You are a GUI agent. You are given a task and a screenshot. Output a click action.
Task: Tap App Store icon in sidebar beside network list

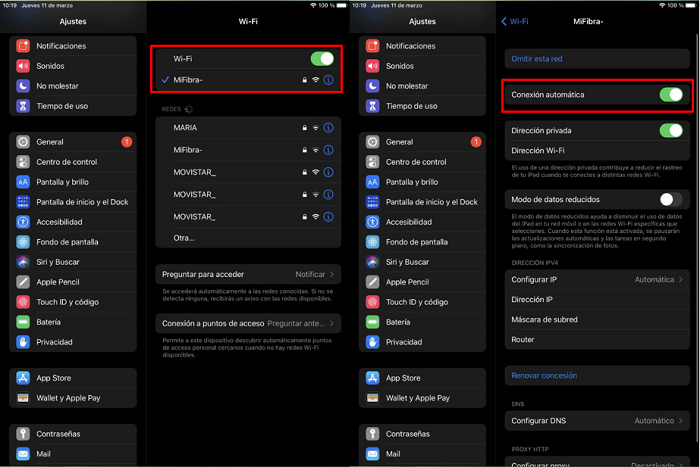pyautogui.click(x=23, y=378)
